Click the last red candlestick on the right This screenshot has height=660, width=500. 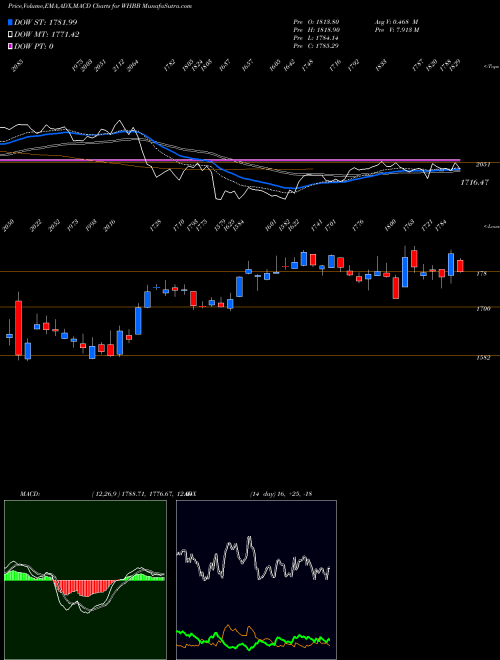[x=460, y=266]
